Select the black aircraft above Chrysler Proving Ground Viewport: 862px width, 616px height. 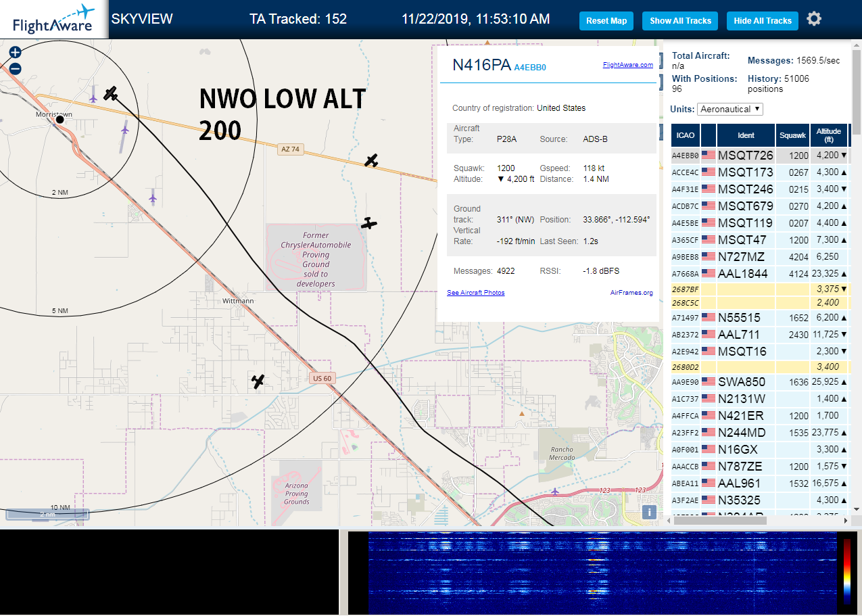pos(368,222)
